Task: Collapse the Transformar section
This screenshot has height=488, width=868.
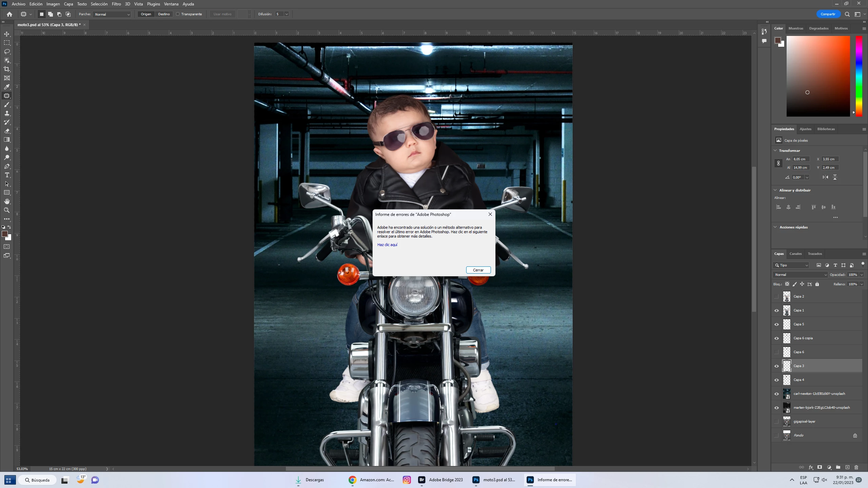Action: click(775, 150)
